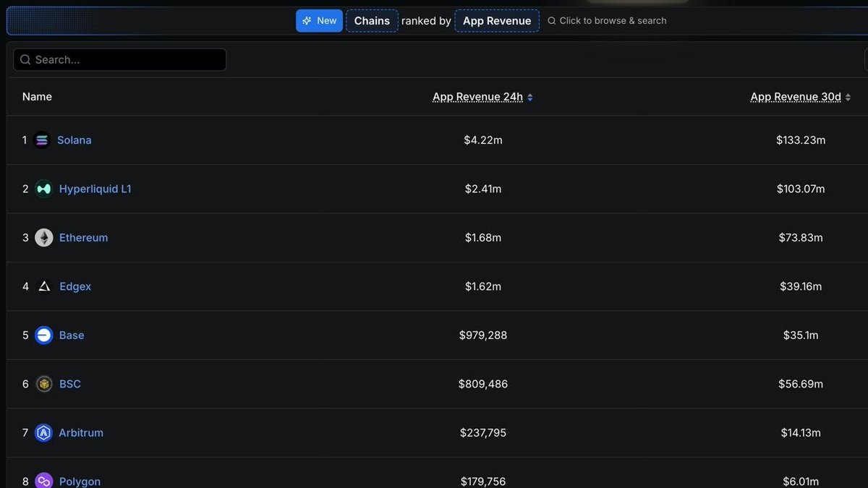Click the New button

click(319, 20)
